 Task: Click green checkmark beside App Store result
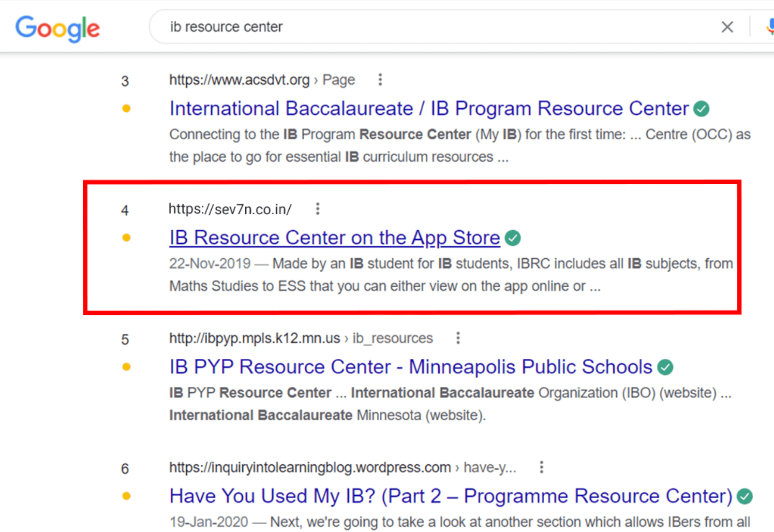[512, 238]
